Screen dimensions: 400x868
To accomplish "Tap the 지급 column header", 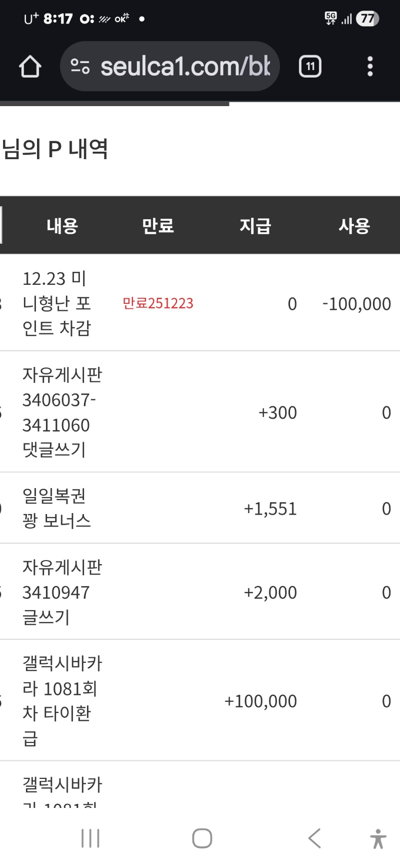I will coord(255,226).
